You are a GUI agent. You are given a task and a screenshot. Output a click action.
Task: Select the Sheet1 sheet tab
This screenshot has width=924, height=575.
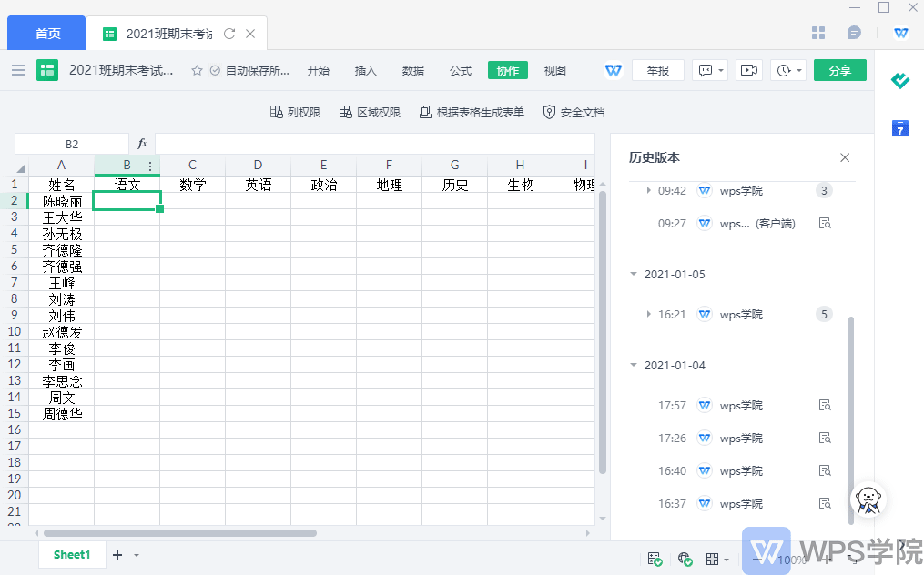[x=72, y=554]
